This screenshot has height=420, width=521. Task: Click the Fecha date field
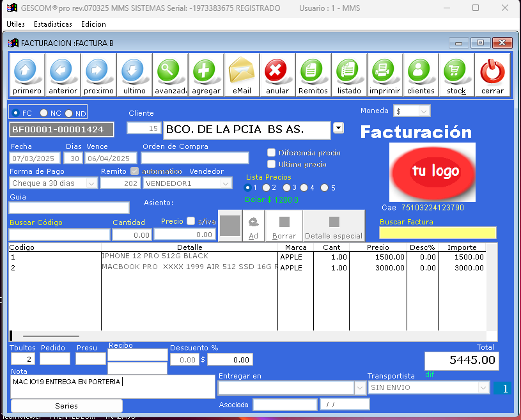click(x=35, y=158)
